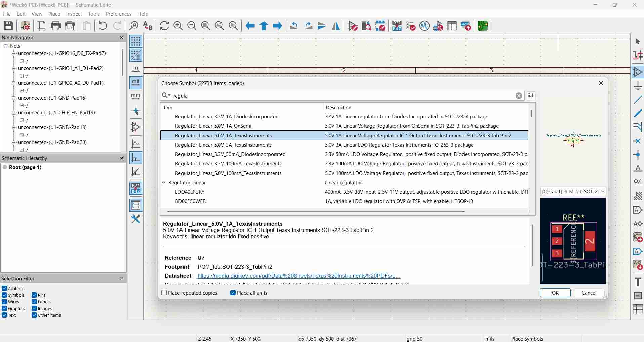The image size is (644, 342).
Task: Open the default footprint dropdown
Action: tap(573, 192)
